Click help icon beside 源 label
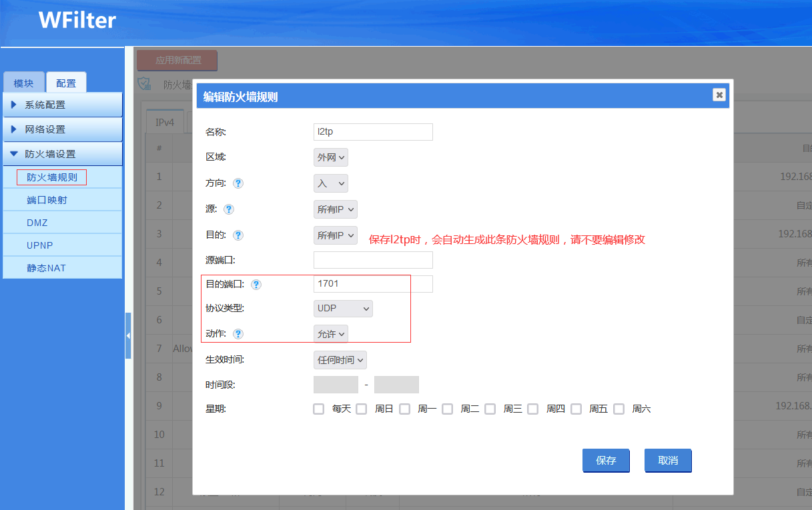Viewport: 812px width, 510px height. point(229,209)
